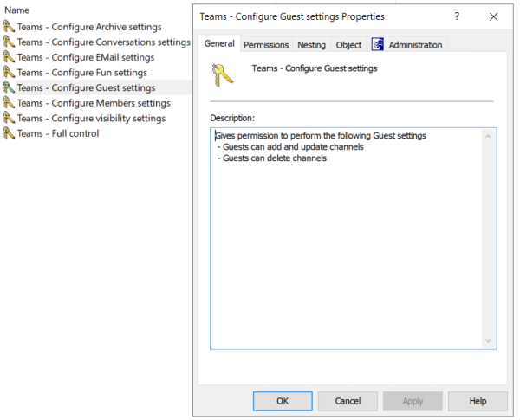Image resolution: width=520 pixels, height=420 pixels.
Task: Click the Description scrollbar down arrow
Action: click(x=489, y=341)
